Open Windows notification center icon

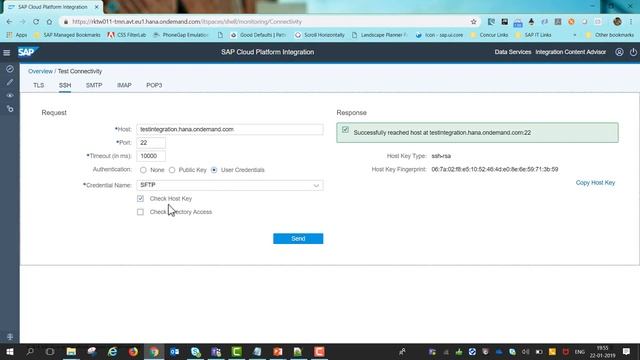point(626,352)
